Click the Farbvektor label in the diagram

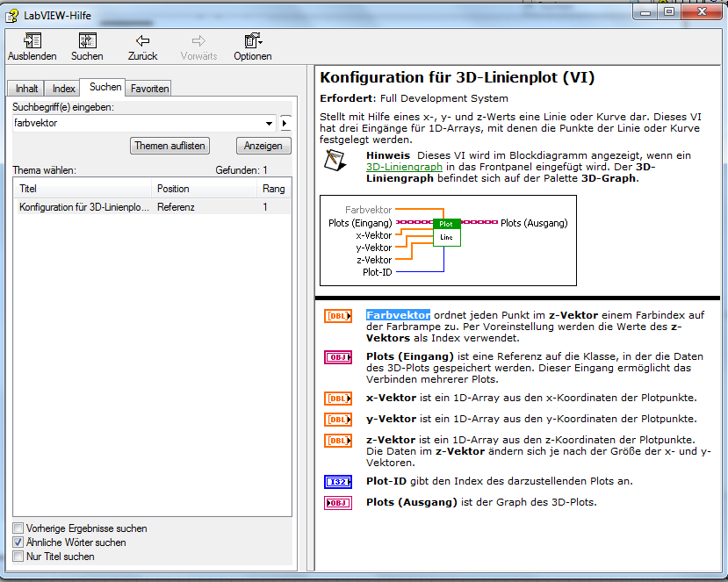coord(368,211)
